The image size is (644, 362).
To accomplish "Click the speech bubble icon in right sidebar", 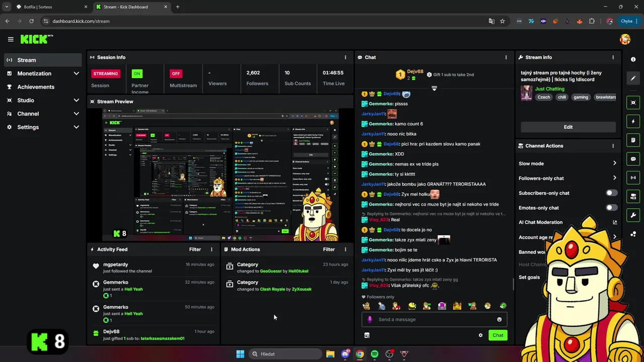I will pyautogui.click(x=633, y=159).
